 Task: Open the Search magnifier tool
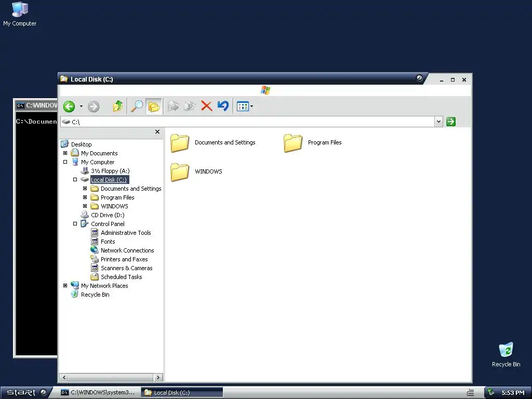coord(137,106)
